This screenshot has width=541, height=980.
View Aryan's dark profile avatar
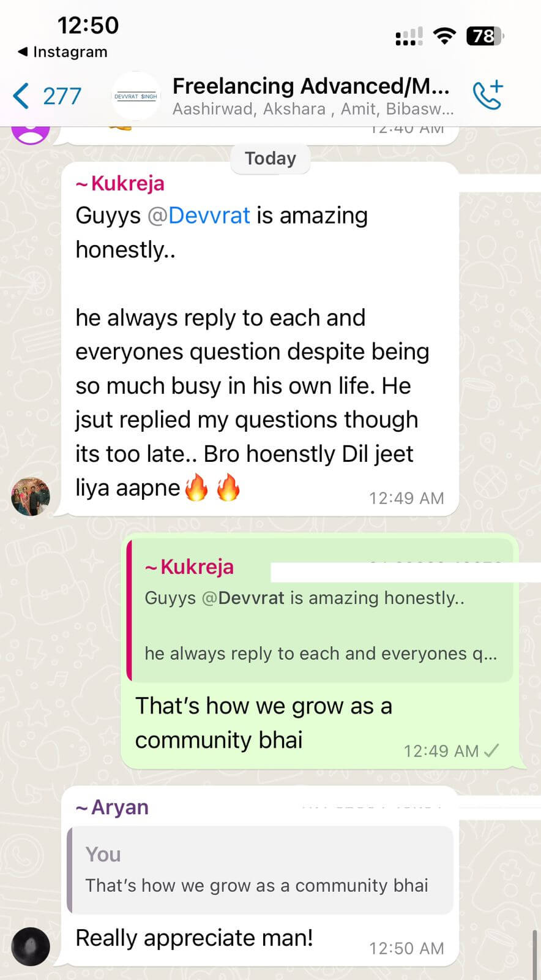[31, 946]
